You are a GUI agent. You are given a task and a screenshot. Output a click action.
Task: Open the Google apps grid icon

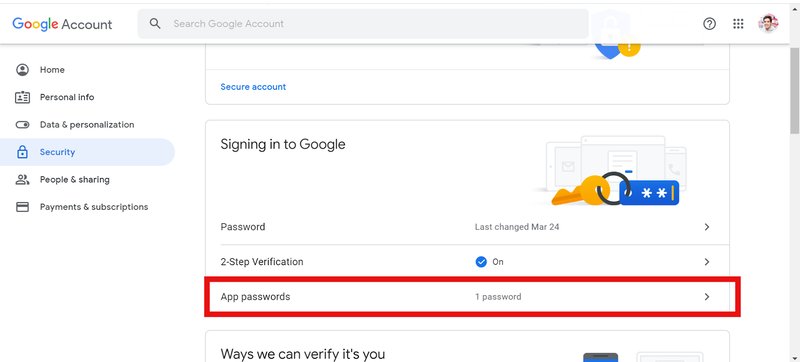click(x=738, y=23)
